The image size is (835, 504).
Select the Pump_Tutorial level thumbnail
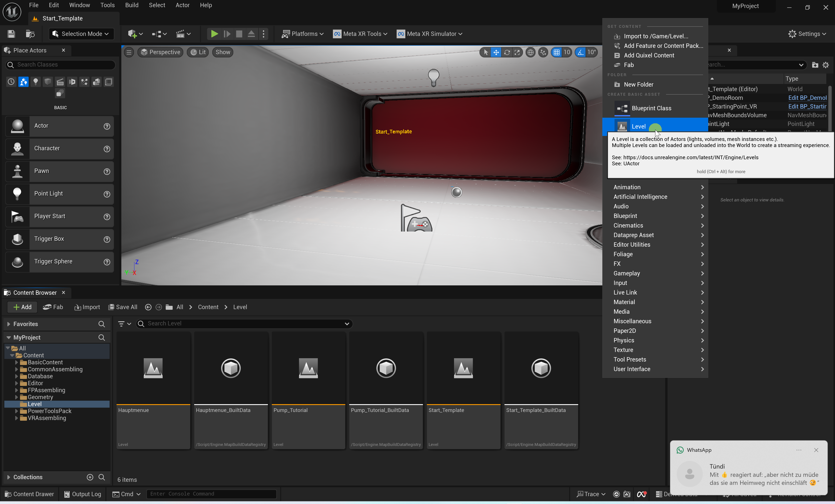(308, 368)
